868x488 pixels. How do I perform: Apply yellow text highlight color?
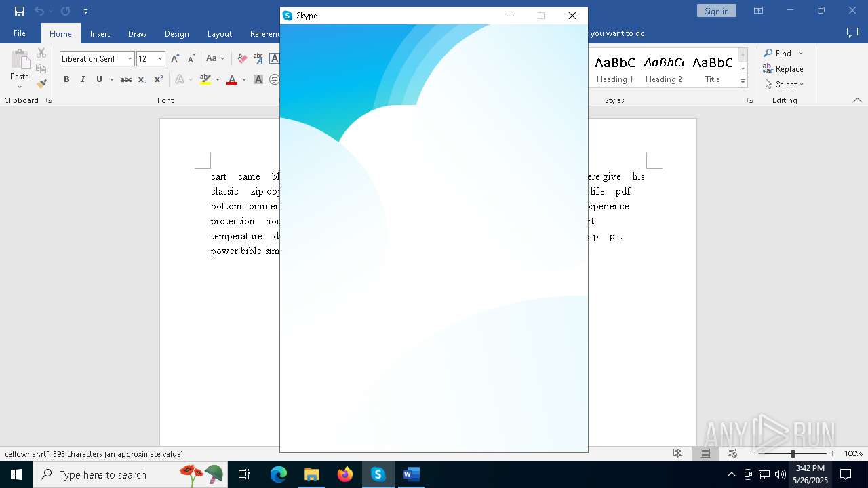205,79
